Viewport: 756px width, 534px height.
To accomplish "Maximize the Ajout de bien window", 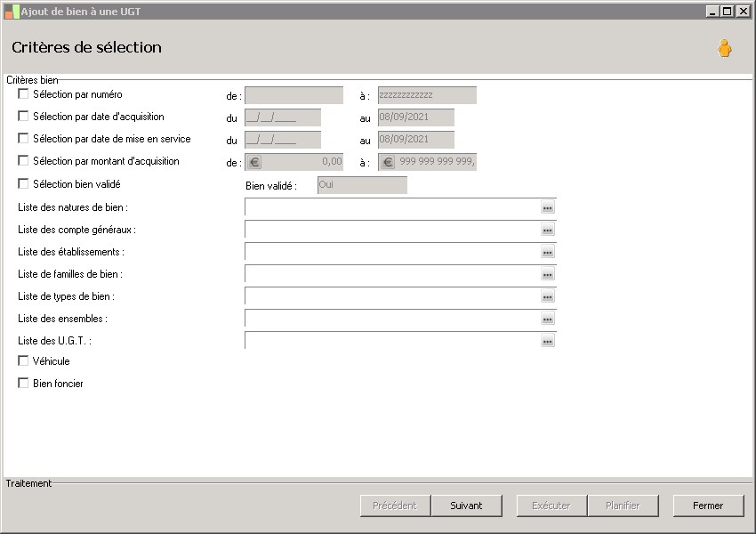I will (727, 12).
